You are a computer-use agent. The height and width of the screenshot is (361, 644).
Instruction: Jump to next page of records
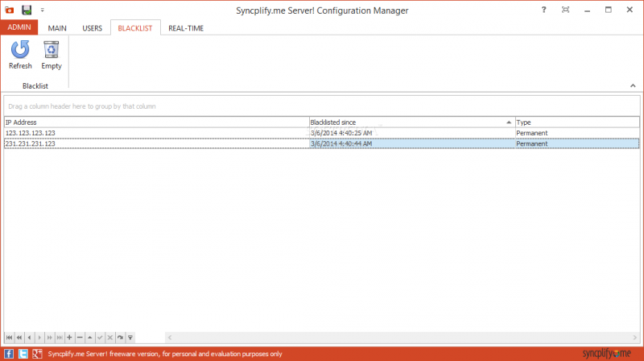tap(49, 338)
